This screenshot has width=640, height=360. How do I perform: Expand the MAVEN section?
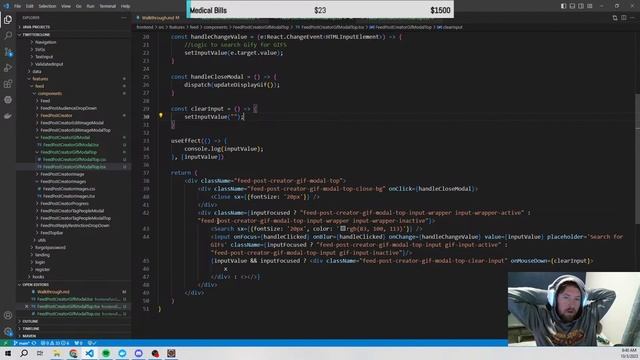coord(29,336)
